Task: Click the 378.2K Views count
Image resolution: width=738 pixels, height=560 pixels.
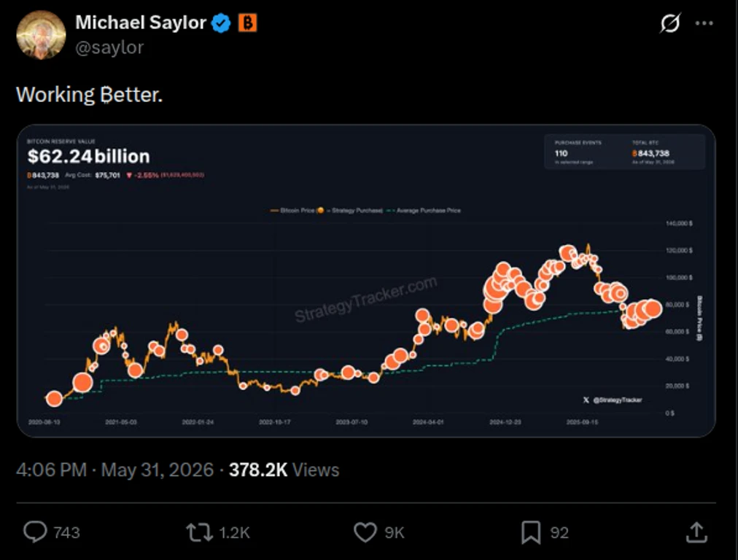Action: point(284,470)
